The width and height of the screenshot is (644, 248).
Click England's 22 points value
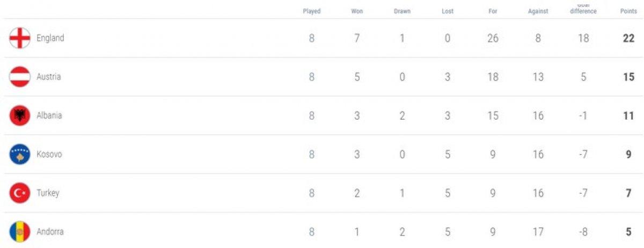pyautogui.click(x=628, y=38)
